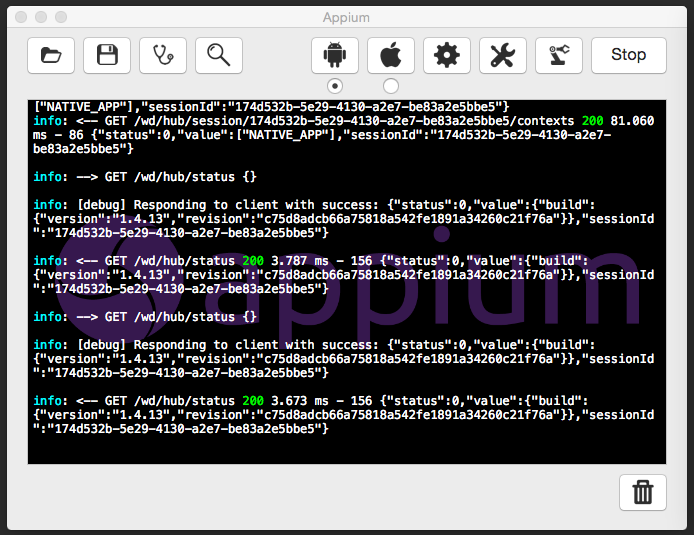Close the Appium window
This screenshot has width=694, height=535.
click(21, 17)
